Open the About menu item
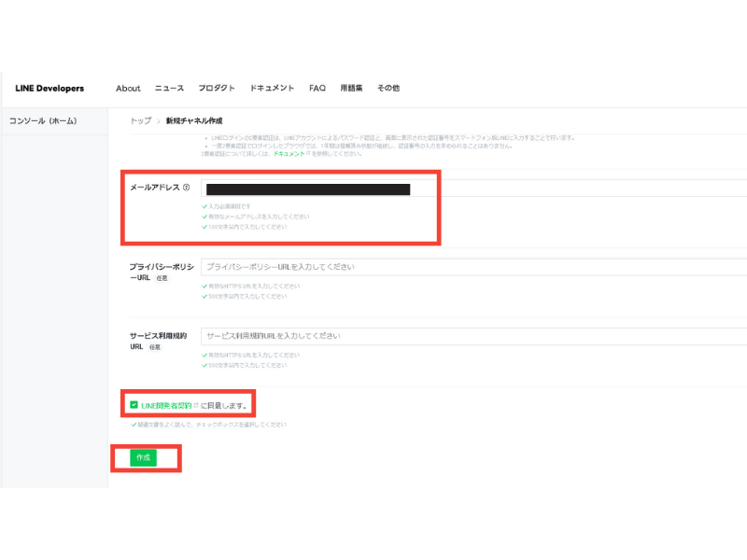 [128, 89]
